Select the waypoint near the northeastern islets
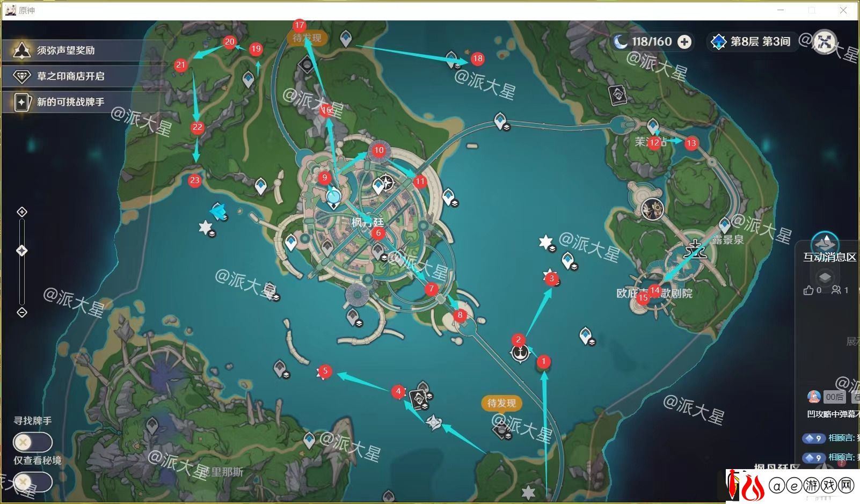This screenshot has height=504, width=860. click(452, 59)
